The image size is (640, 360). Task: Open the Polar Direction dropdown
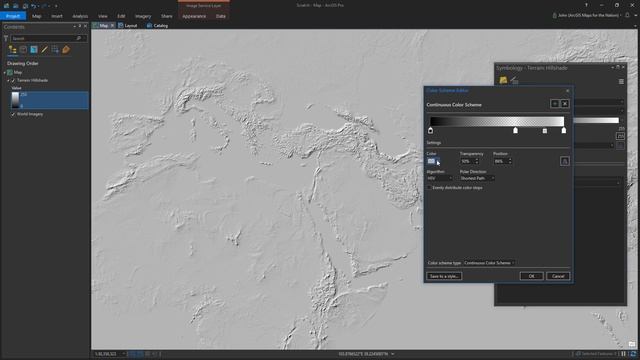477,178
